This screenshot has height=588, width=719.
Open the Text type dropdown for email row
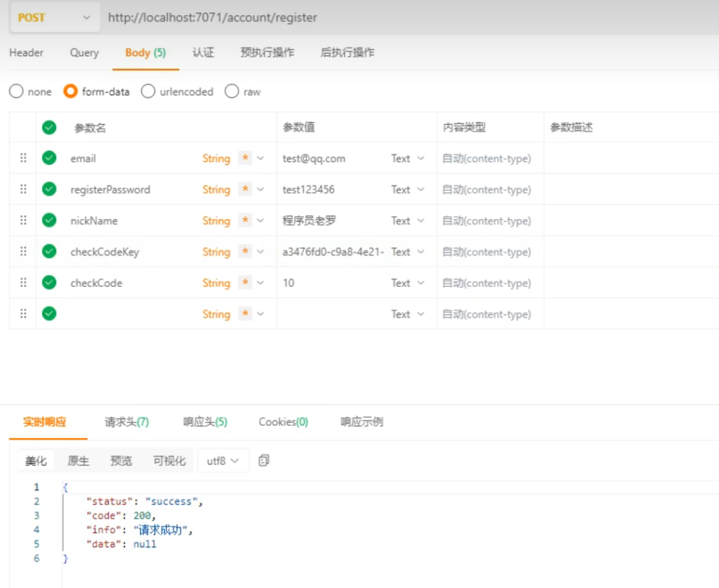[x=408, y=159]
